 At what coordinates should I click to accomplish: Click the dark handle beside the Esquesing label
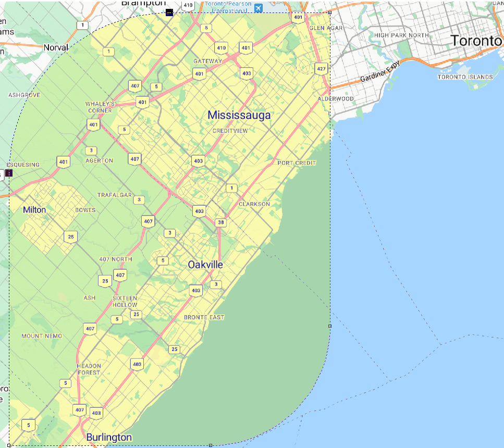click(x=9, y=173)
